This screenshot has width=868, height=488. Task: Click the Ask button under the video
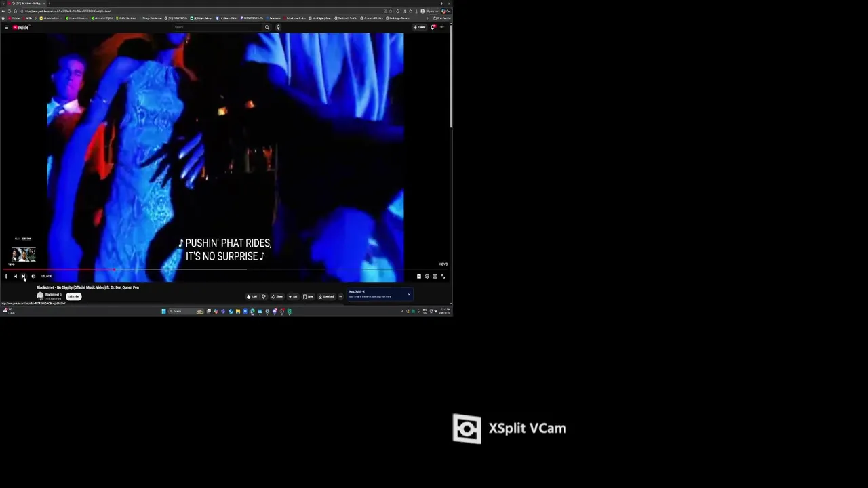(293, 296)
